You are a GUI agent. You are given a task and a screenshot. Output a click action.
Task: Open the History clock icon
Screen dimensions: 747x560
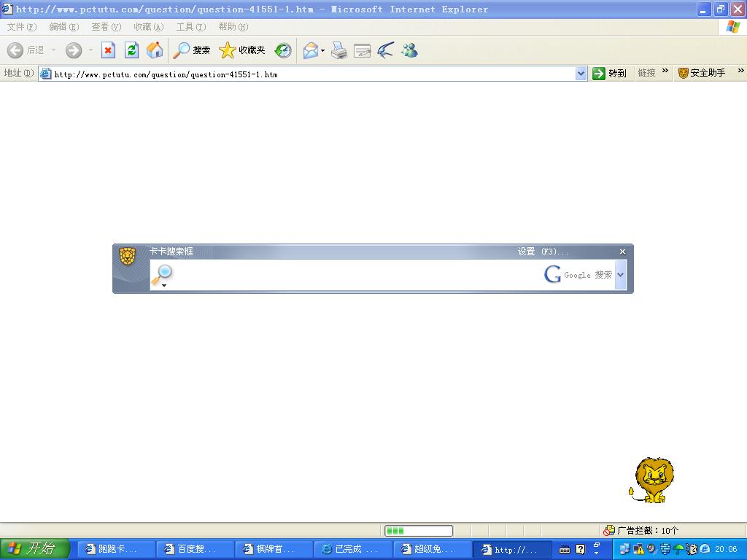[283, 50]
